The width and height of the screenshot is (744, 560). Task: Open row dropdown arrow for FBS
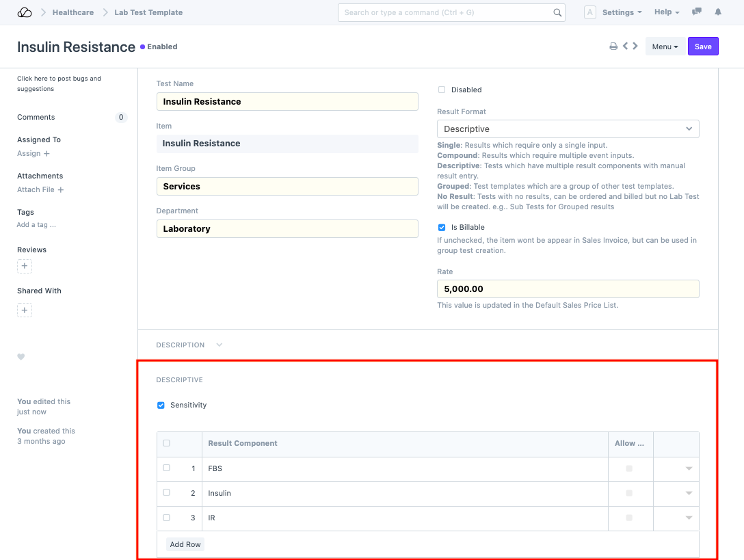[689, 468]
